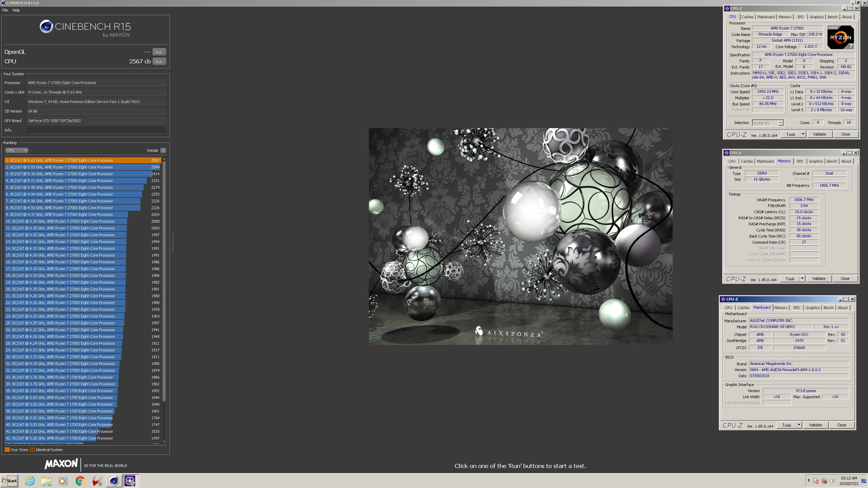Click the Core Speed 1893.10 MHz value
This screenshot has width=868, height=488.
(x=768, y=91)
